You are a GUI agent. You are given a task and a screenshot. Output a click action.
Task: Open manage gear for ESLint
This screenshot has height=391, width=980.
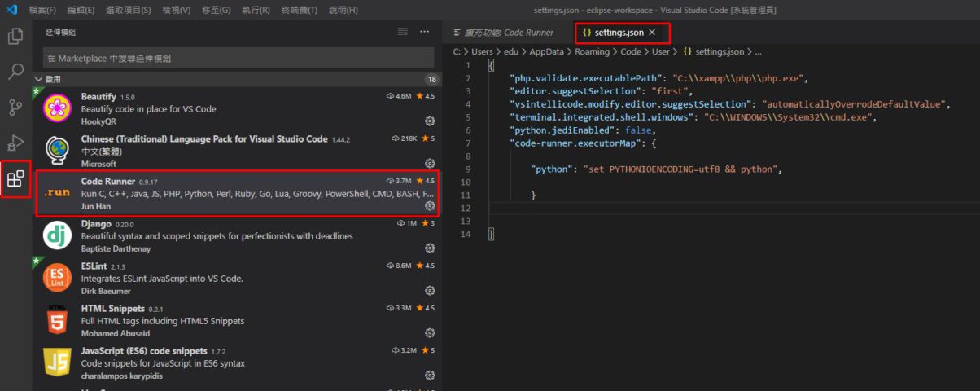click(430, 291)
